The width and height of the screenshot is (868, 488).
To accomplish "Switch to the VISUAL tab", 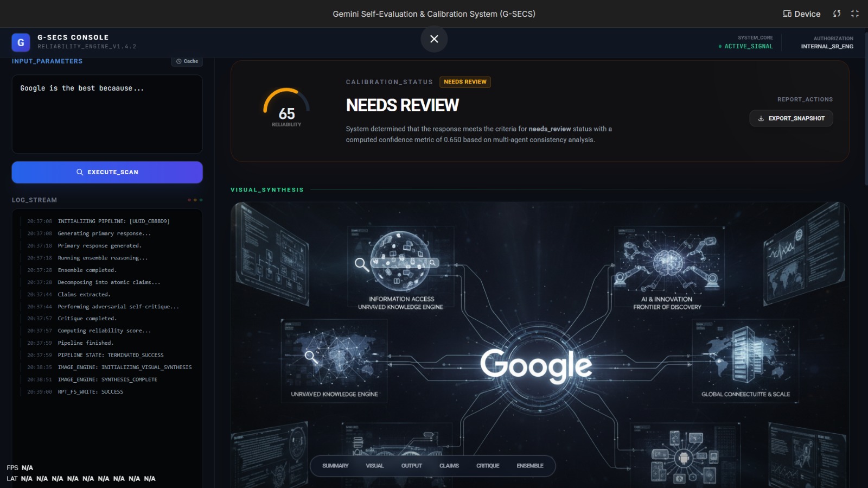I will (375, 466).
